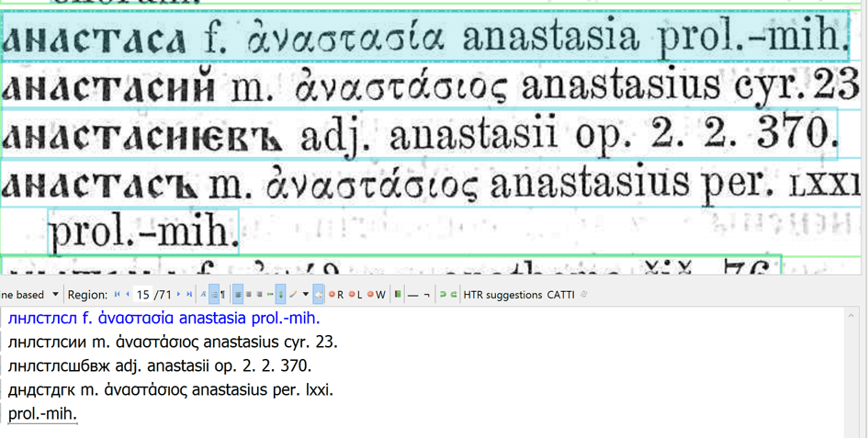Click in the region number field showing 15

pos(143,295)
